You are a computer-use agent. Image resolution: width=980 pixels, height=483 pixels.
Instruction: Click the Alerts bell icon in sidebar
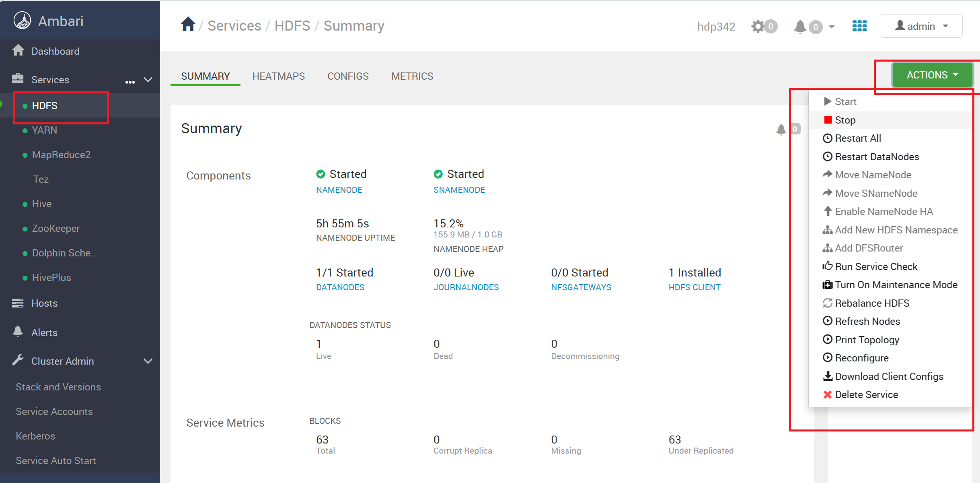18,331
